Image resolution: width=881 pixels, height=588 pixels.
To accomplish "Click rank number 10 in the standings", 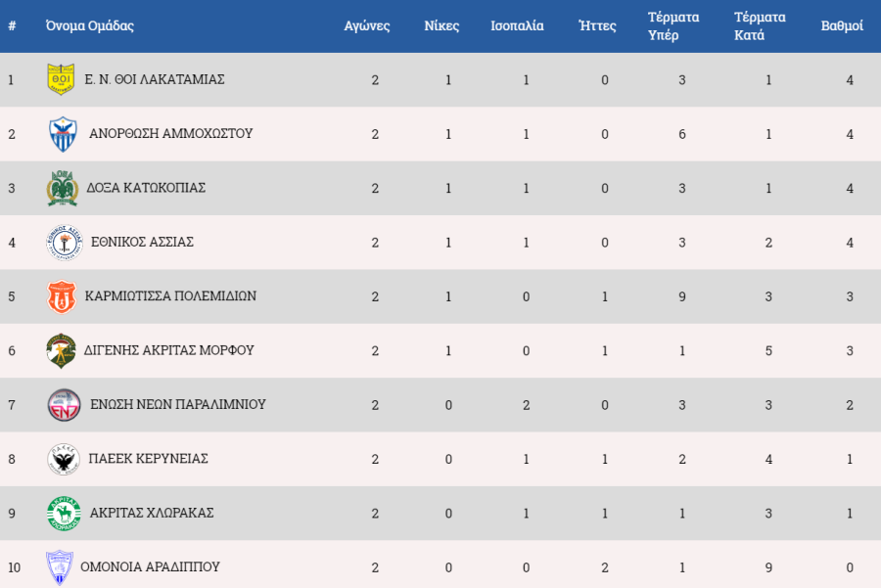I will pyautogui.click(x=14, y=567).
